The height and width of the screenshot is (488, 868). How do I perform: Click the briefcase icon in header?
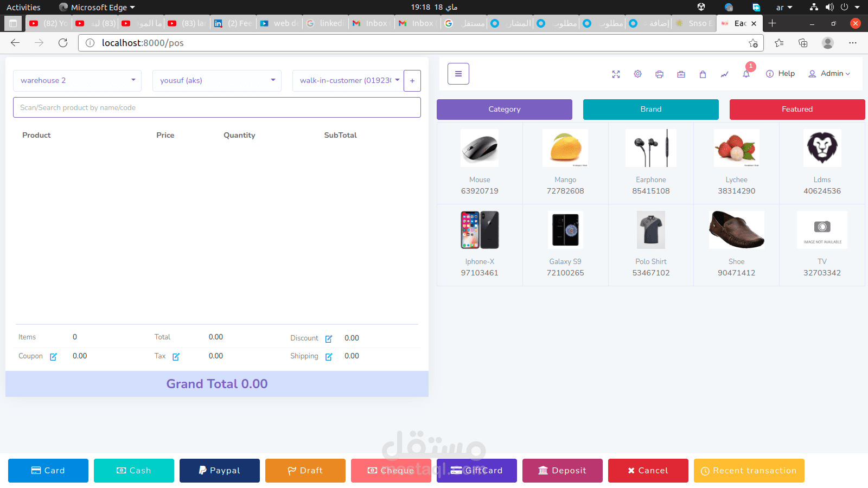[x=681, y=74]
